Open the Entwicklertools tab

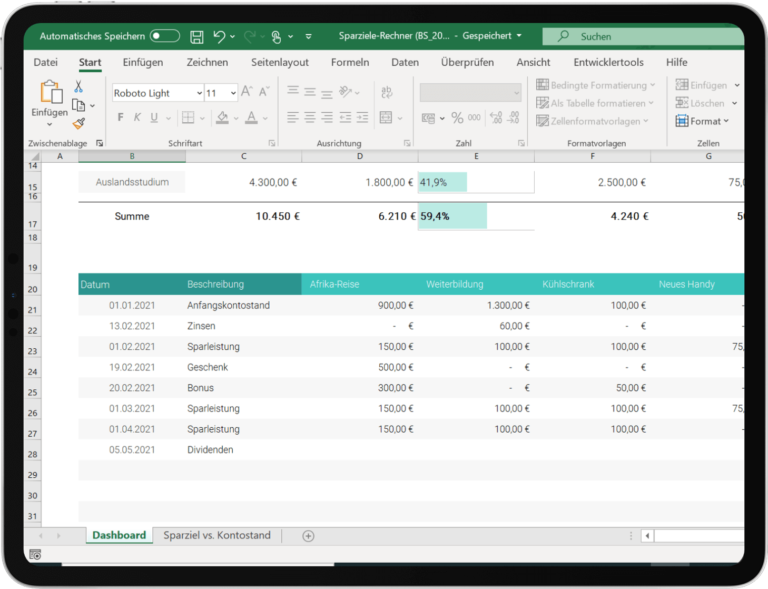(608, 62)
